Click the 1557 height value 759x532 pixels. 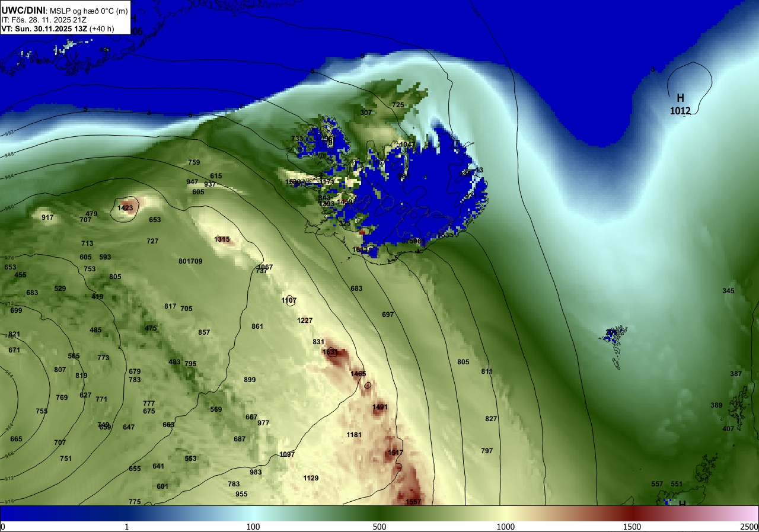[x=413, y=502]
